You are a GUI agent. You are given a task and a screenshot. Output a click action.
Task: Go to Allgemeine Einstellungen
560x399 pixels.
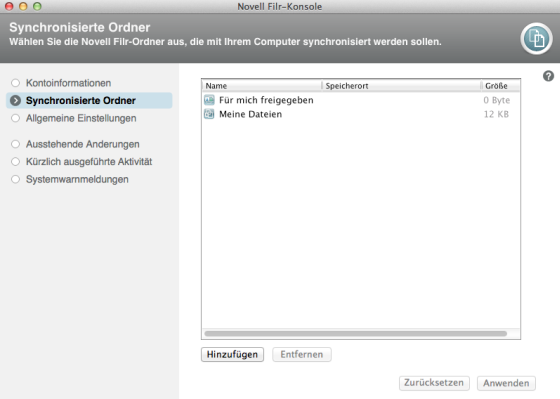[x=81, y=118]
